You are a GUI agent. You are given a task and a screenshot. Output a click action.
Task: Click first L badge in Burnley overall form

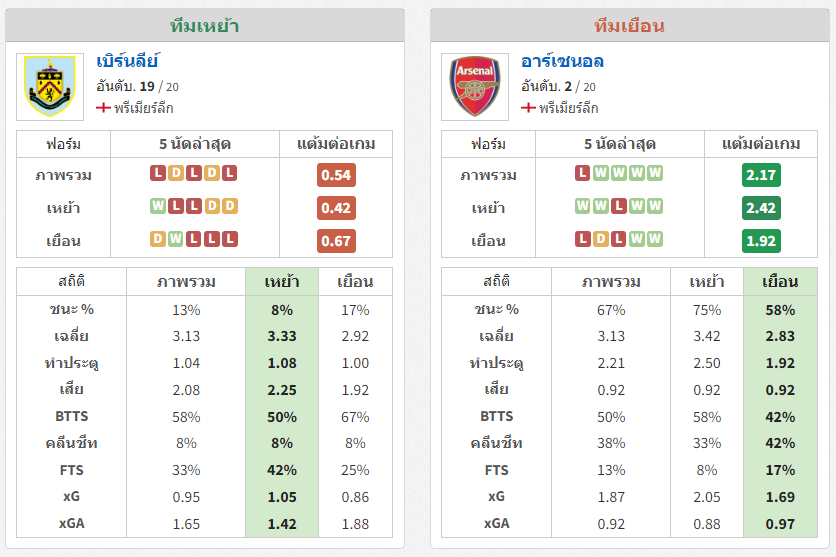click(x=158, y=173)
